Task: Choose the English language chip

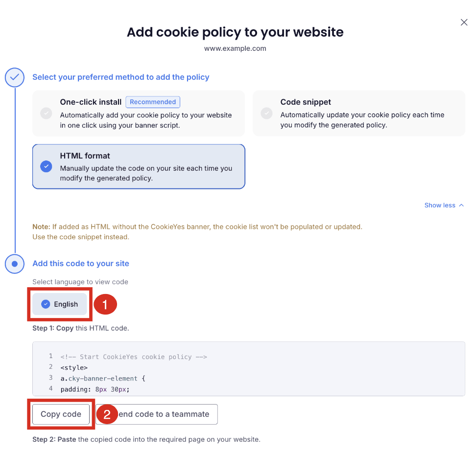Action: click(60, 304)
